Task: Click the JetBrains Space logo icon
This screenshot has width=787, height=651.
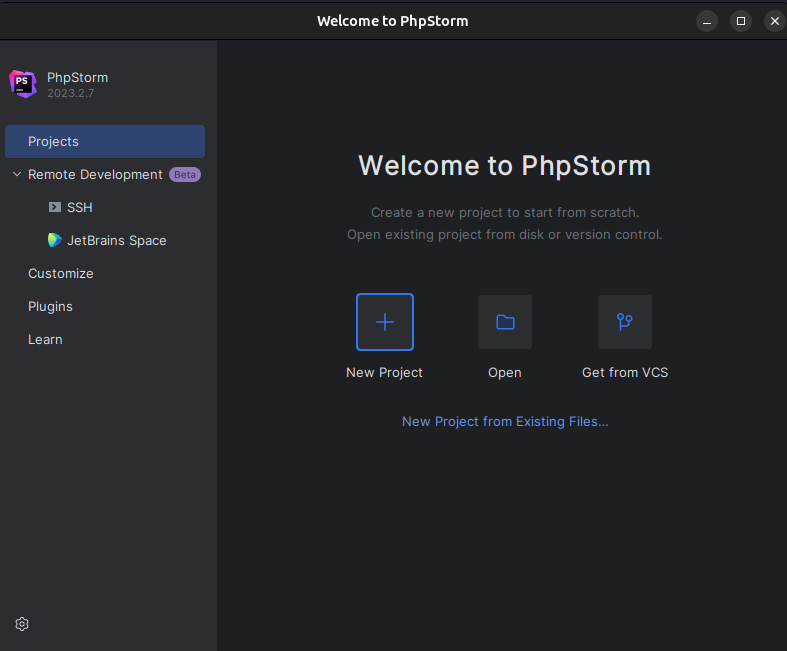Action: pyautogui.click(x=55, y=241)
